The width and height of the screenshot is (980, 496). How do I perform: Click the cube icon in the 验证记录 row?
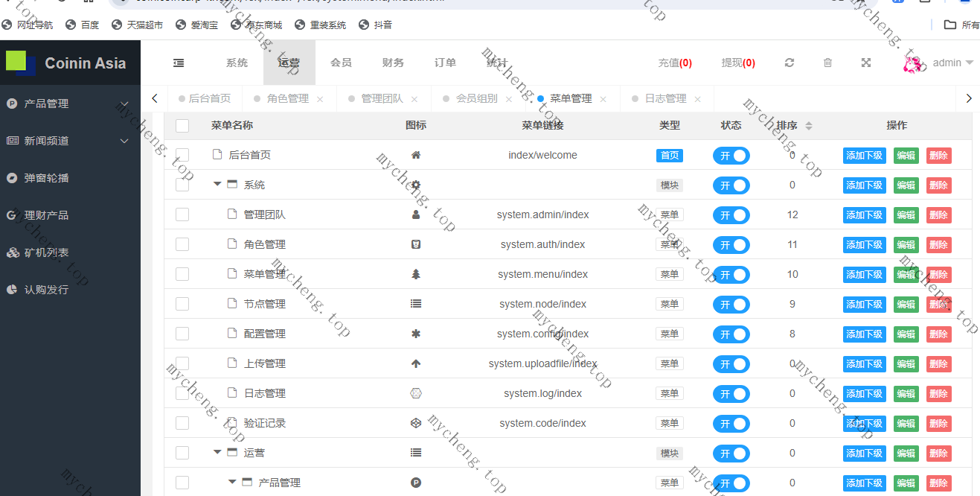[416, 423]
